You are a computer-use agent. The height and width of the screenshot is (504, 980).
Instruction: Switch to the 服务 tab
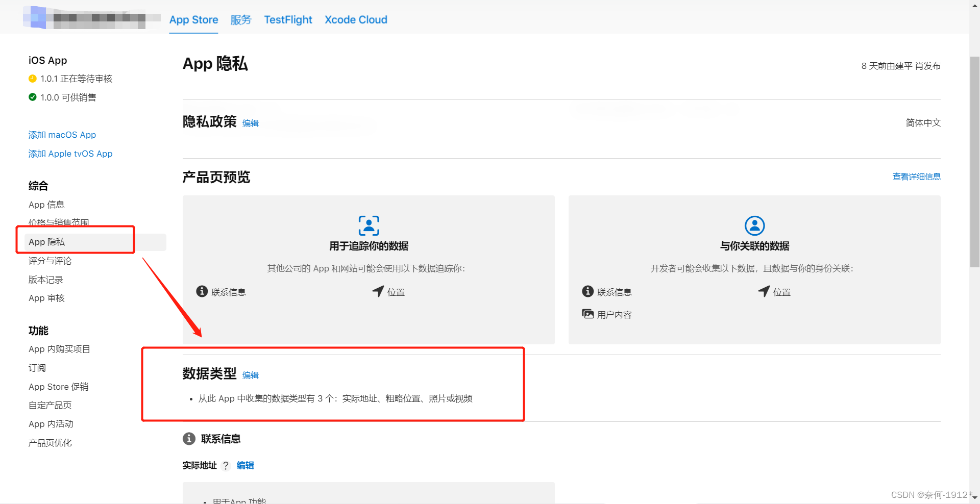coord(241,20)
